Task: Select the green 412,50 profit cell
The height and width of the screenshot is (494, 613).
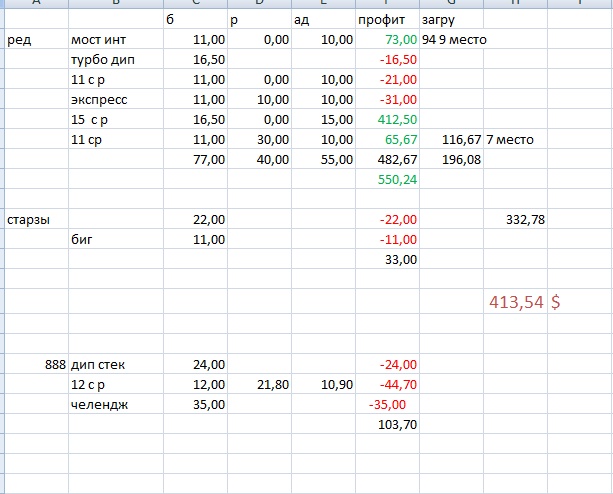Action: pos(387,119)
